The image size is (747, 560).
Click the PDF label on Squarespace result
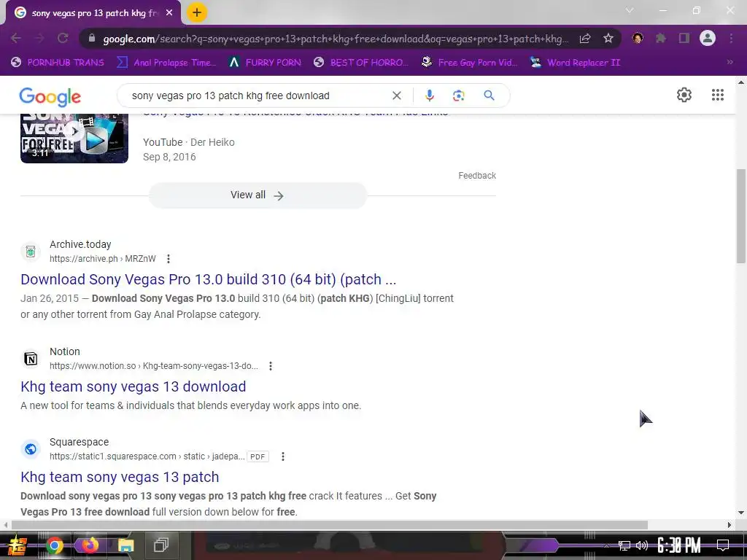[x=258, y=456]
